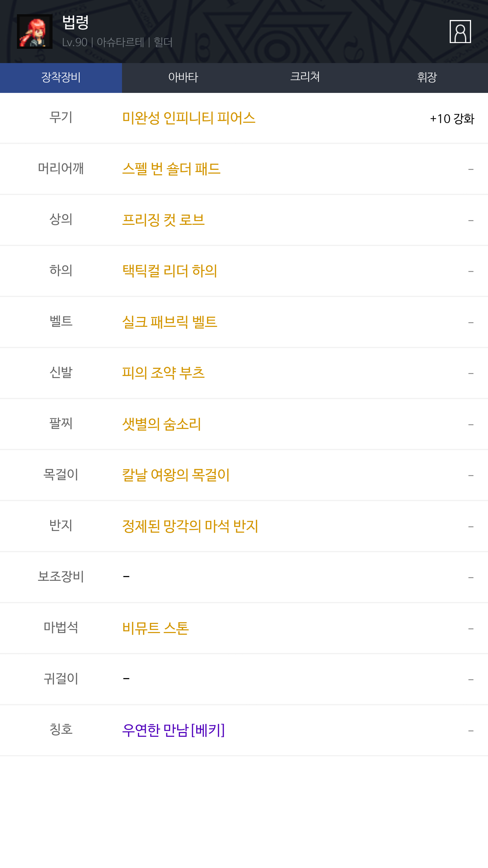The width and height of the screenshot is (488, 868).
Task: Click belt item 실크 패브릭 벨트
Action: (x=169, y=322)
